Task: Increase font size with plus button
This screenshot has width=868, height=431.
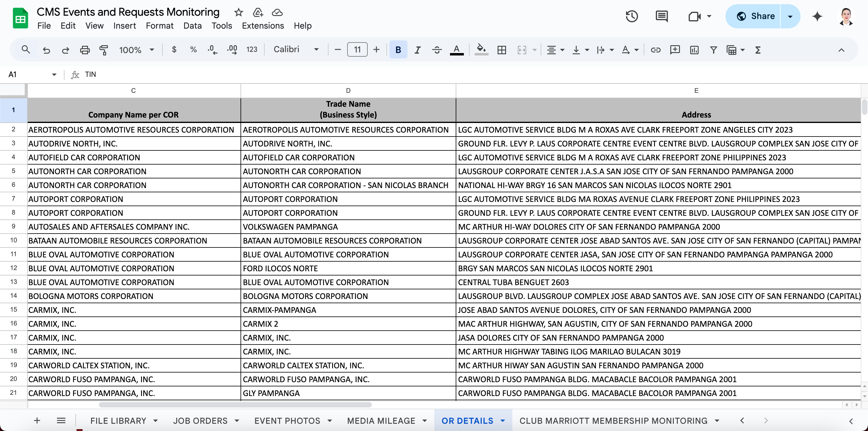Action: point(376,50)
